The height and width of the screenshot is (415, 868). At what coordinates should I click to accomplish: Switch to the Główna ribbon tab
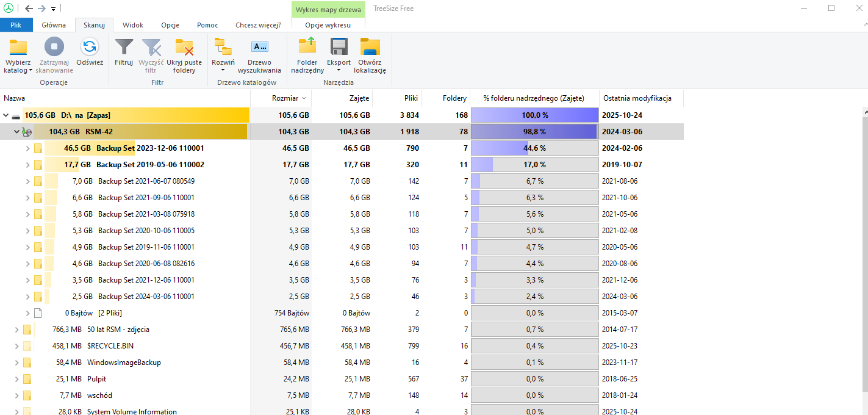click(x=54, y=25)
